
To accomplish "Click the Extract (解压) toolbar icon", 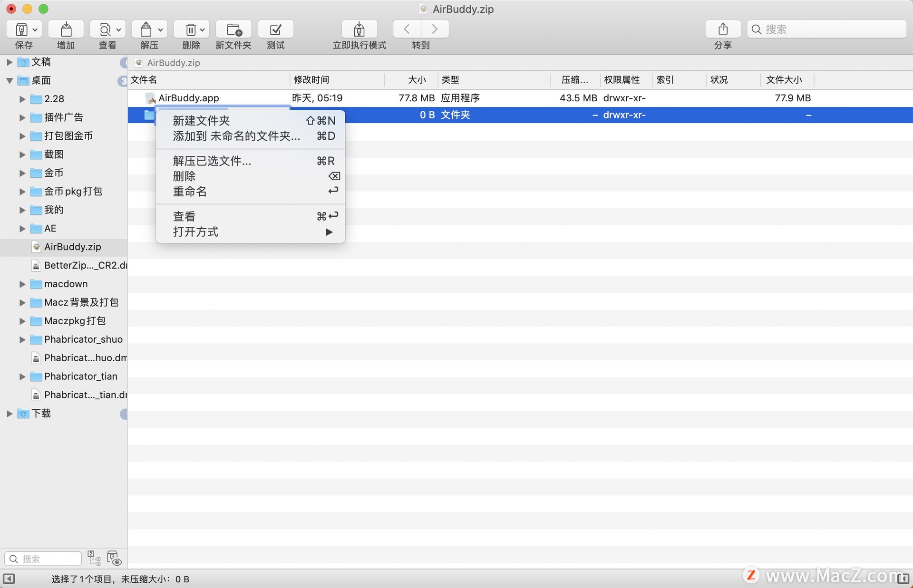I will (x=146, y=29).
